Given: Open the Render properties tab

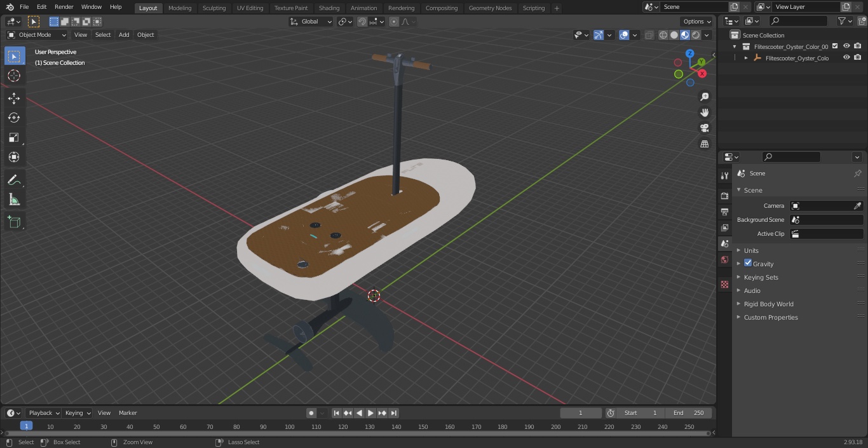Looking at the screenshot, I should (724, 196).
